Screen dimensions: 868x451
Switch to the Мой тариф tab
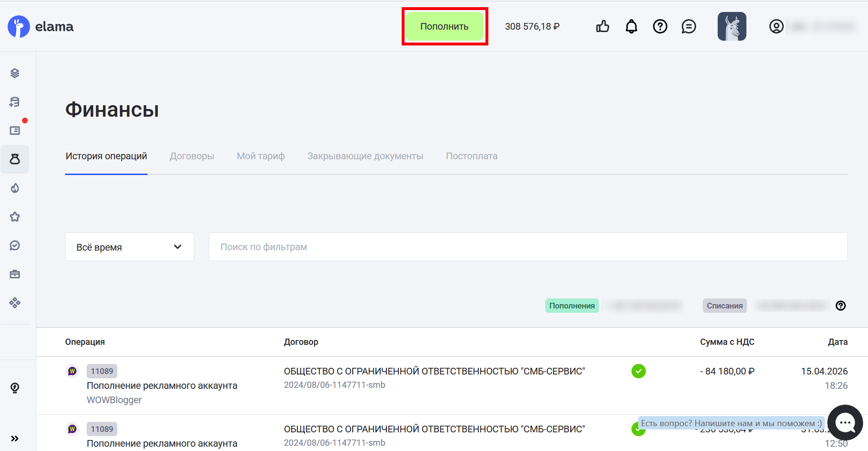coord(260,156)
